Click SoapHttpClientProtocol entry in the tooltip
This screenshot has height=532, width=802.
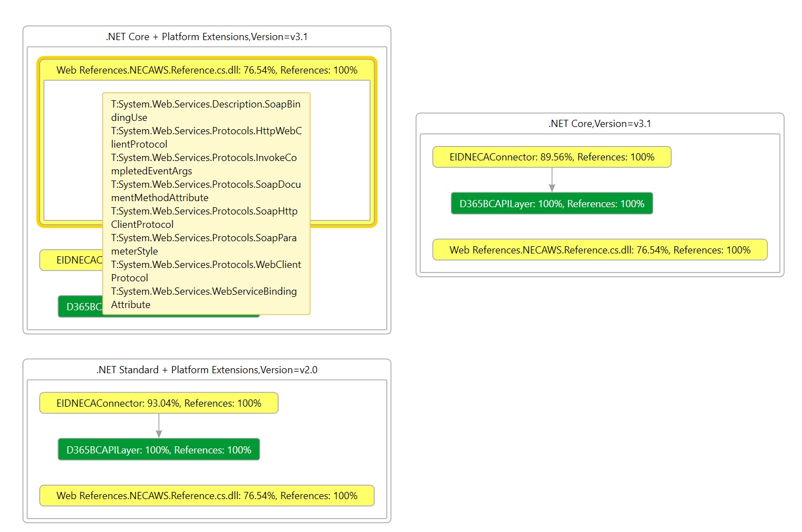203,217
